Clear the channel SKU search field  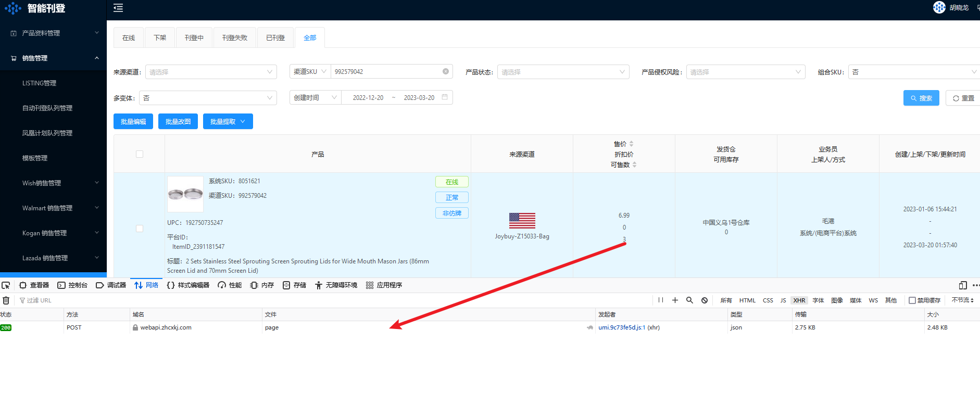pyautogui.click(x=446, y=71)
